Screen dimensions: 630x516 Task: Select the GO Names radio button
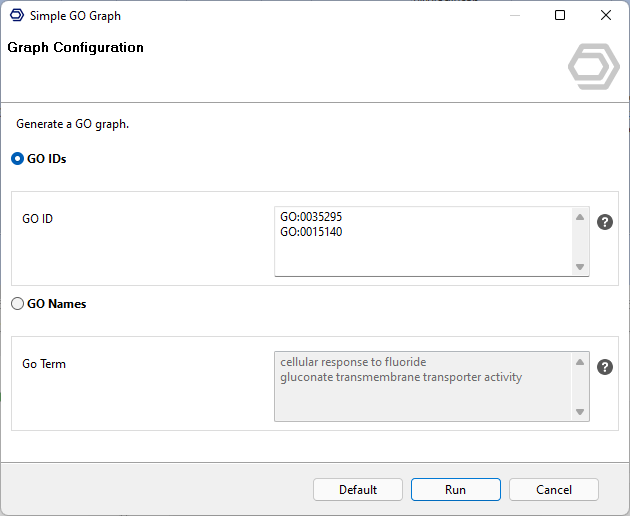[17, 304]
